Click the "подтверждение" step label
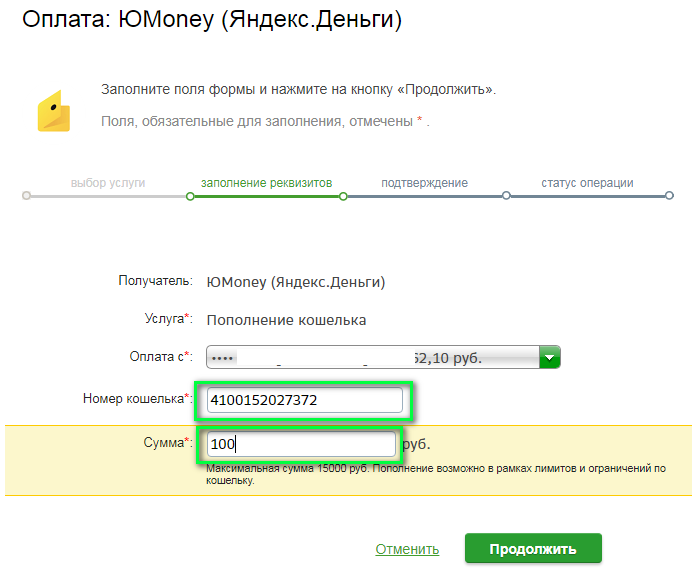The width and height of the screenshot is (692, 574). click(x=424, y=184)
